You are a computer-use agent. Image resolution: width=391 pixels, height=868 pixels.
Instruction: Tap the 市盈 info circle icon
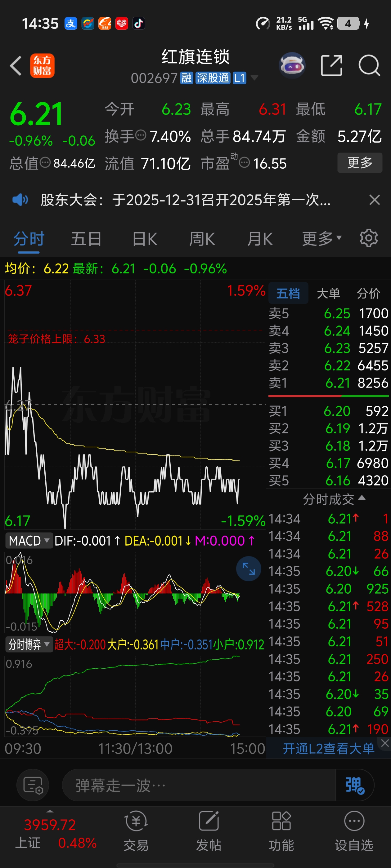pyautogui.click(x=244, y=163)
